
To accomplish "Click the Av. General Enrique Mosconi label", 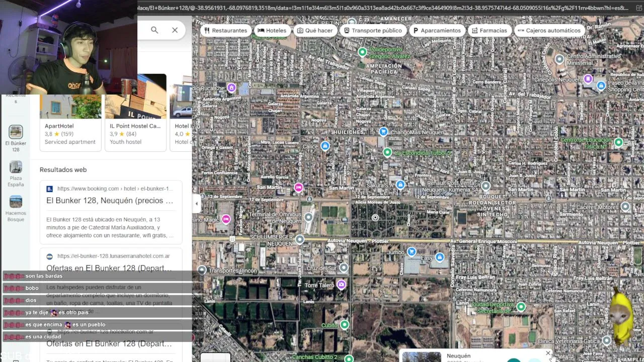I will point(485,242).
